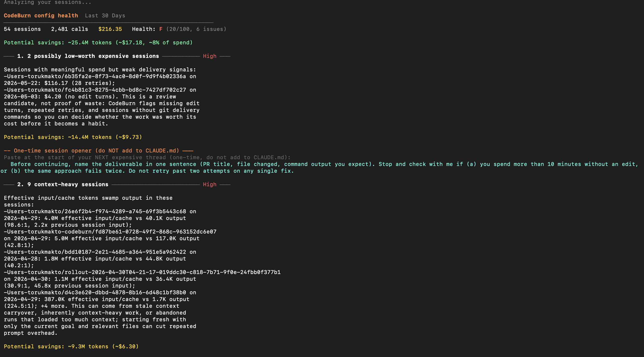The image size is (644, 357).
Task: Click '387.0K effective input/cache vs 1.7K output'
Action: point(117,299)
